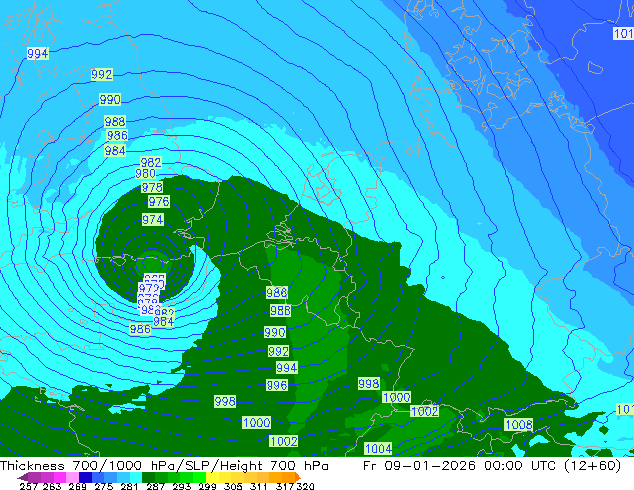
Task: Click the bright lime green legend swatch
Action: coord(199,477)
